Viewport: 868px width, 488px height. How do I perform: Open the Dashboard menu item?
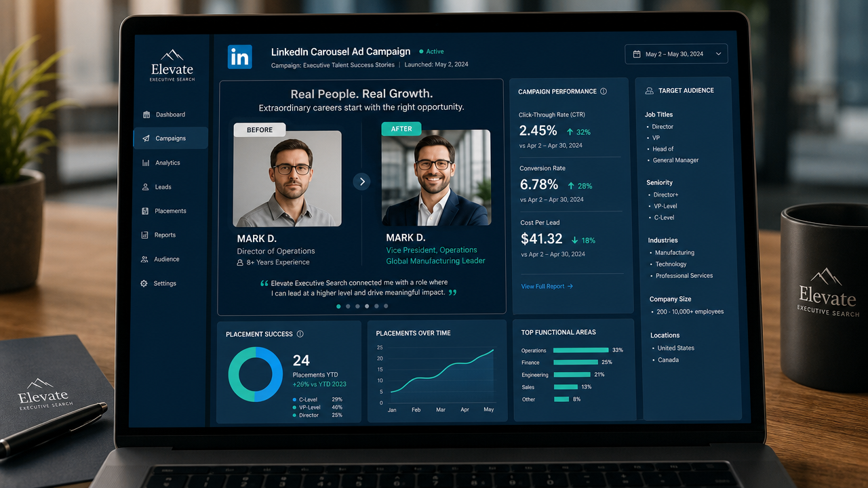click(x=170, y=115)
